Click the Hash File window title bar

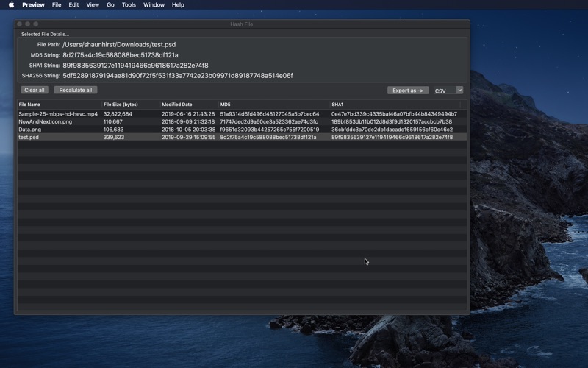pos(242,24)
